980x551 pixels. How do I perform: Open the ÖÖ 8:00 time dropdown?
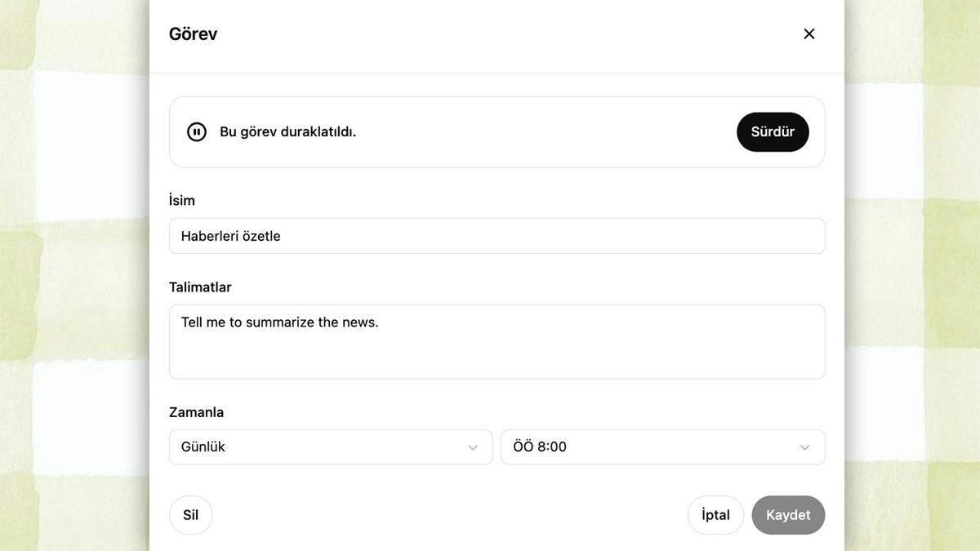[x=661, y=447]
